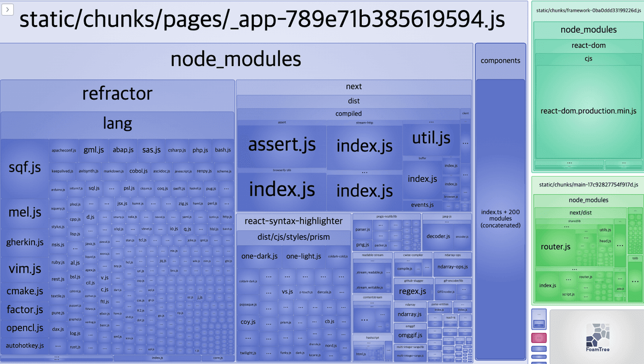The height and width of the screenshot is (364, 644).
Task: Click the react-syntax-highlighter group header
Action: [293, 221]
